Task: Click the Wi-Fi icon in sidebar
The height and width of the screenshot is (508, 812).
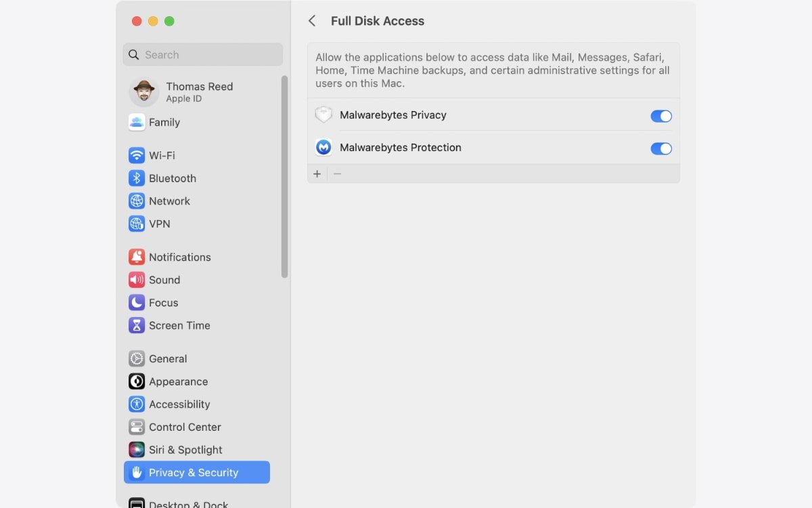Action: [x=137, y=156]
